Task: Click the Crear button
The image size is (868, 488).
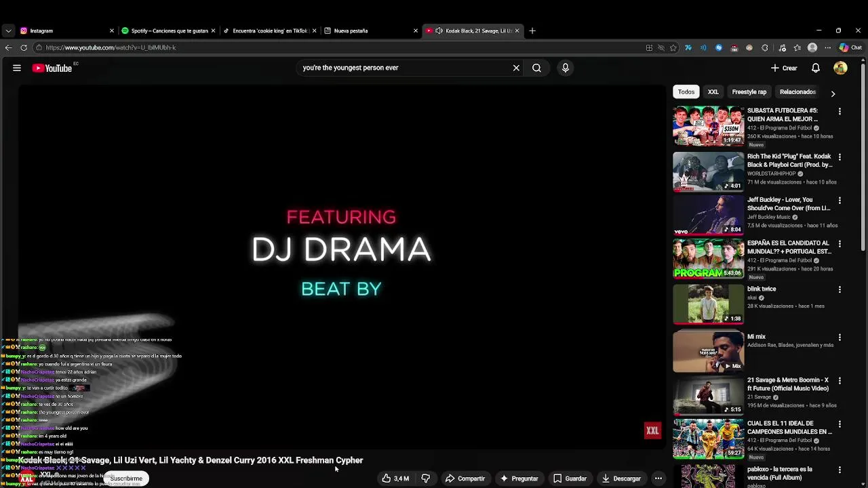Action: click(784, 68)
